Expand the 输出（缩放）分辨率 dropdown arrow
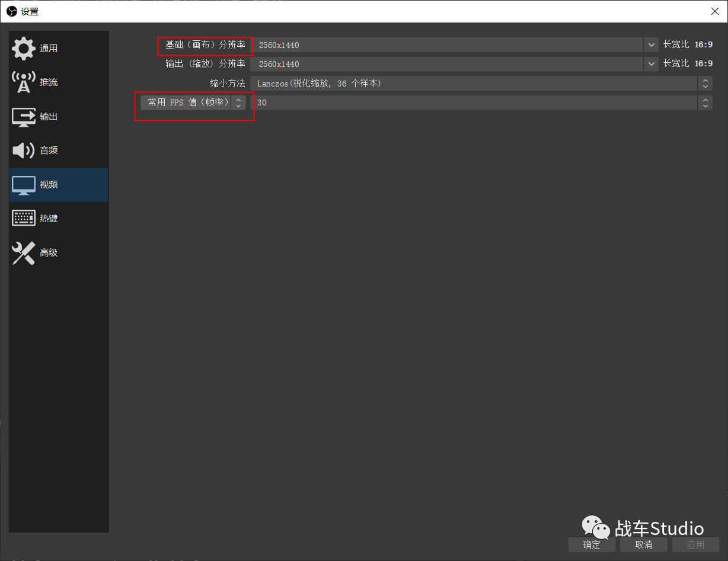This screenshot has width=728, height=561. (x=651, y=64)
